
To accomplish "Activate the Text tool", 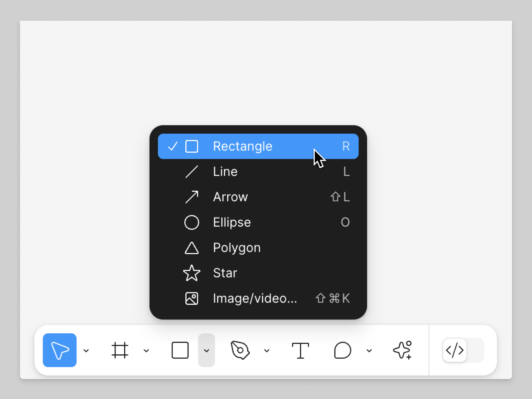I will click(x=300, y=350).
